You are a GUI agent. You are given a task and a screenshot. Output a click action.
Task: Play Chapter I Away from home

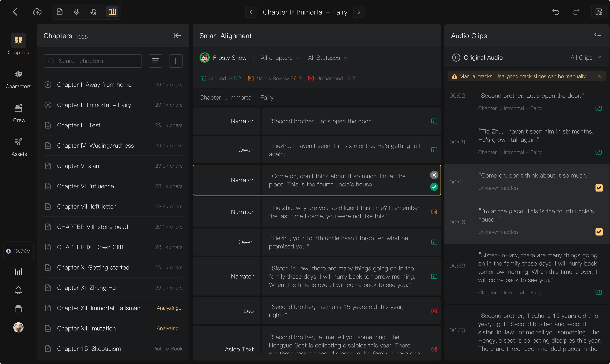coord(48,85)
